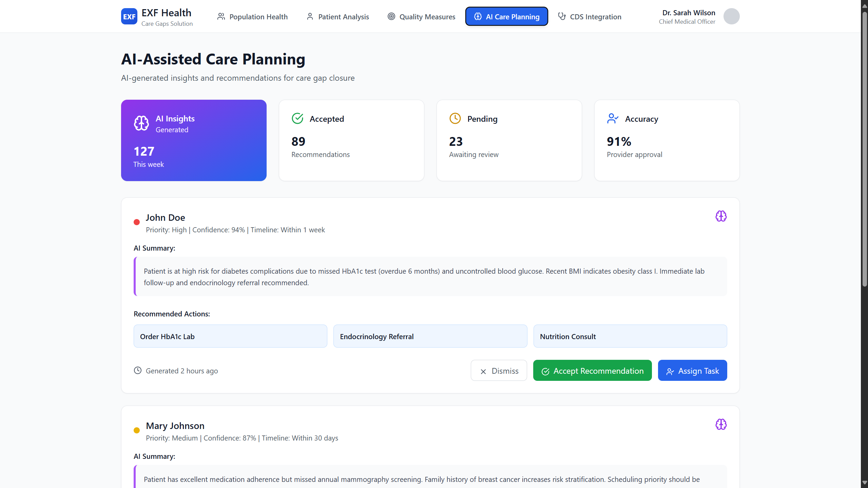Click the Generated 2 hours ago clock icon

[138, 371]
